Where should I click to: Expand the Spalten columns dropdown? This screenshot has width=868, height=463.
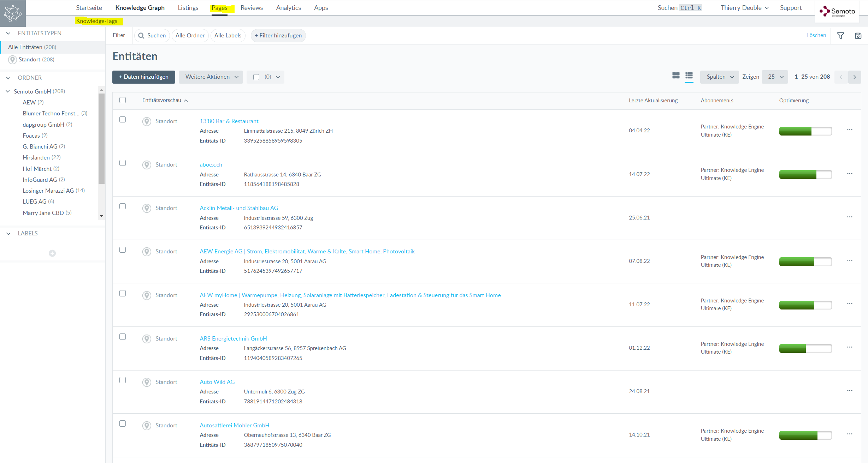point(719,77)
